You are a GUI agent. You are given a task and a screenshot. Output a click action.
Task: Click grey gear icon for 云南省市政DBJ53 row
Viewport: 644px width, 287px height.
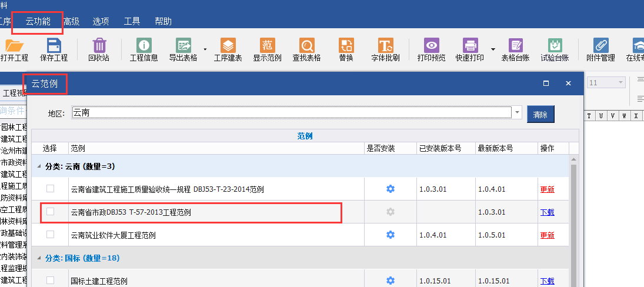point(390,212)
